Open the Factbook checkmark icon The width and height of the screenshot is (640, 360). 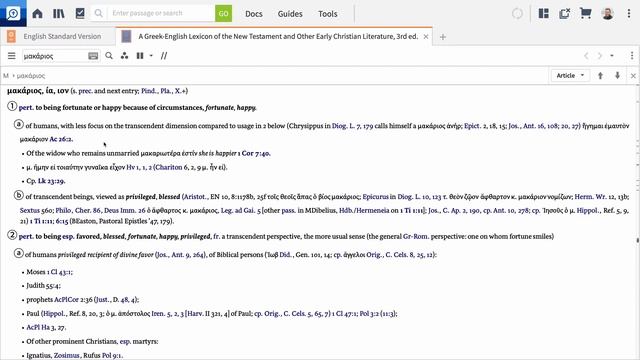point(80,13)
